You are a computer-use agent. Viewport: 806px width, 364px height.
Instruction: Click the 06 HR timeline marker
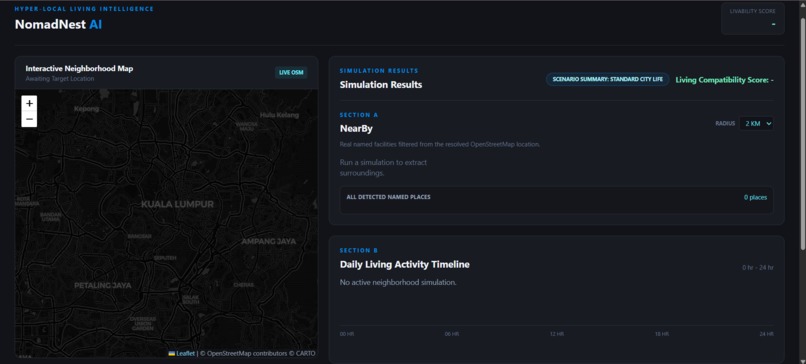pos(451,334)
